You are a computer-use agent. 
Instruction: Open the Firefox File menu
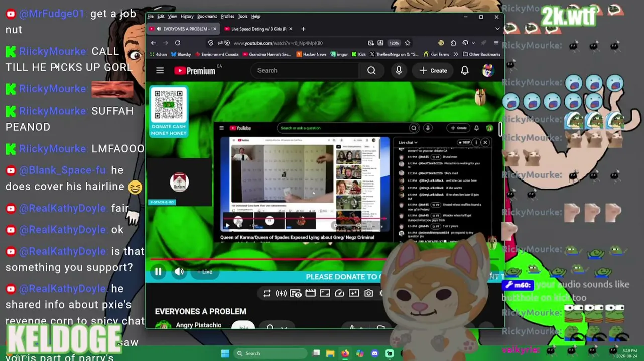pyautogui.click(x=151, y=16)
